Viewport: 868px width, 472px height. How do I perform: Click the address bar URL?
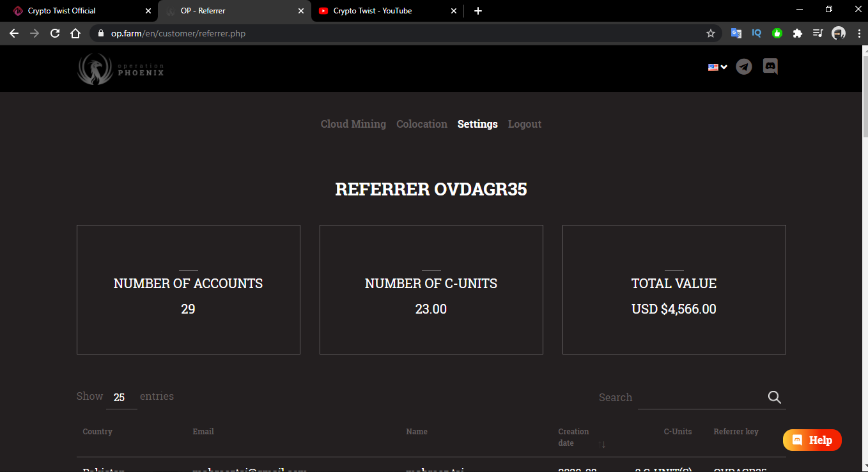click(178, 33)
